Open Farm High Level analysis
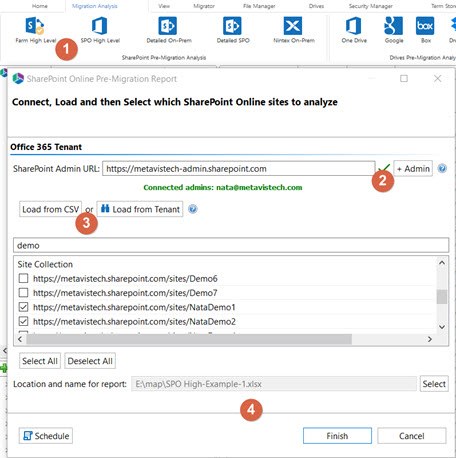Screen dimensions: 456x458 click(x=35, y=31)
